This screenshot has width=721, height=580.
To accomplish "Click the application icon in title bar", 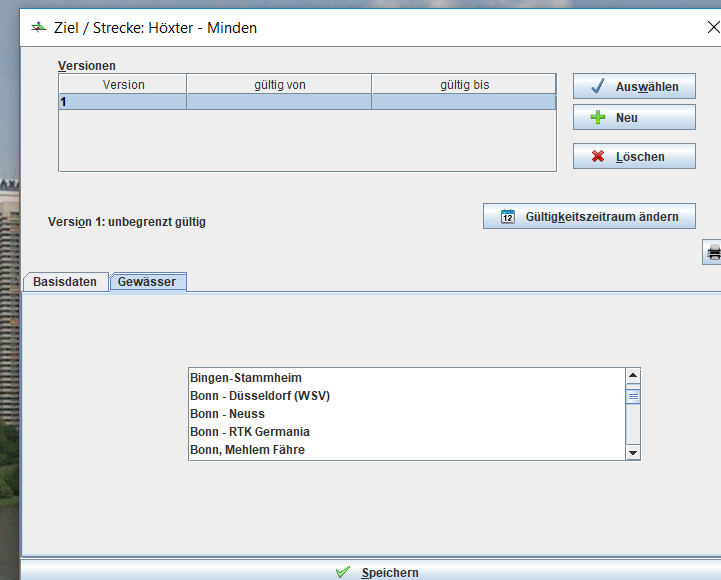I will [x=40, y=28].
